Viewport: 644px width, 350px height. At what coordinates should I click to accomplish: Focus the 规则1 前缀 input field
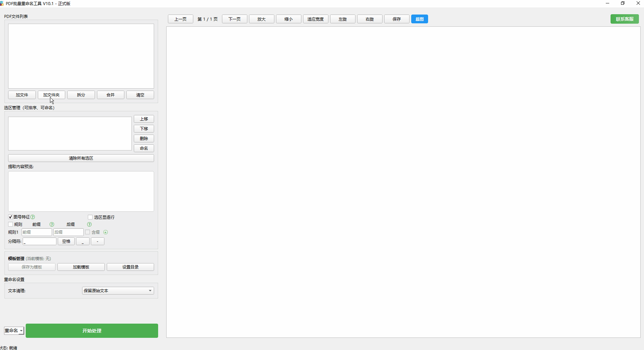click(37, 232)
